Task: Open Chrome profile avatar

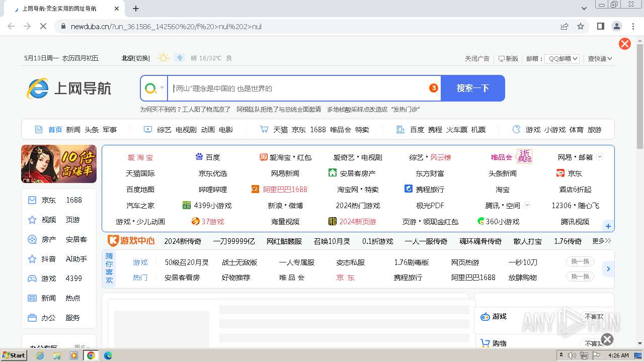Action: tap(616, 26)
